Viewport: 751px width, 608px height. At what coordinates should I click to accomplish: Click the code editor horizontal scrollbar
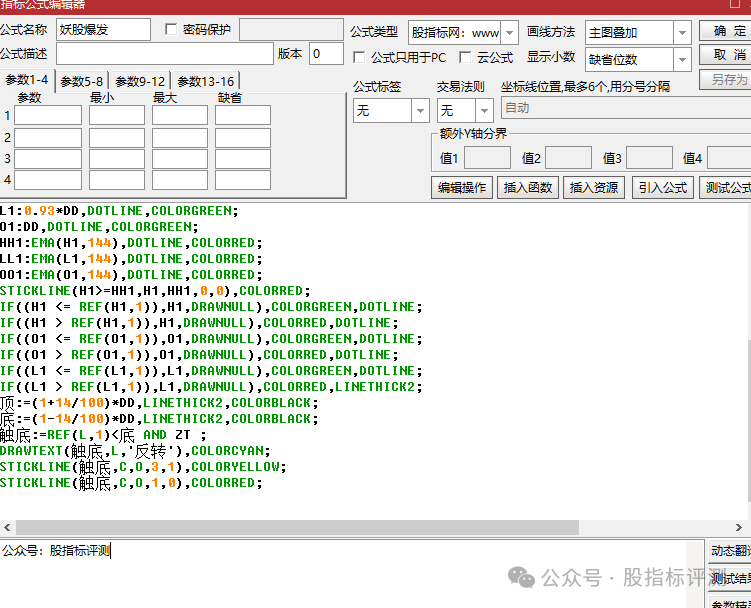pyautogui.click(x=300, y=527)
